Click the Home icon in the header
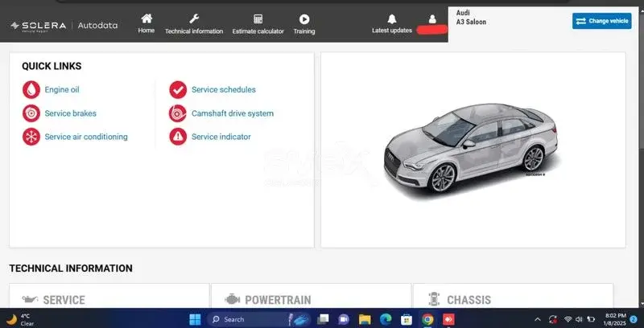Screen dimensions: 644x328 point(147,18)
